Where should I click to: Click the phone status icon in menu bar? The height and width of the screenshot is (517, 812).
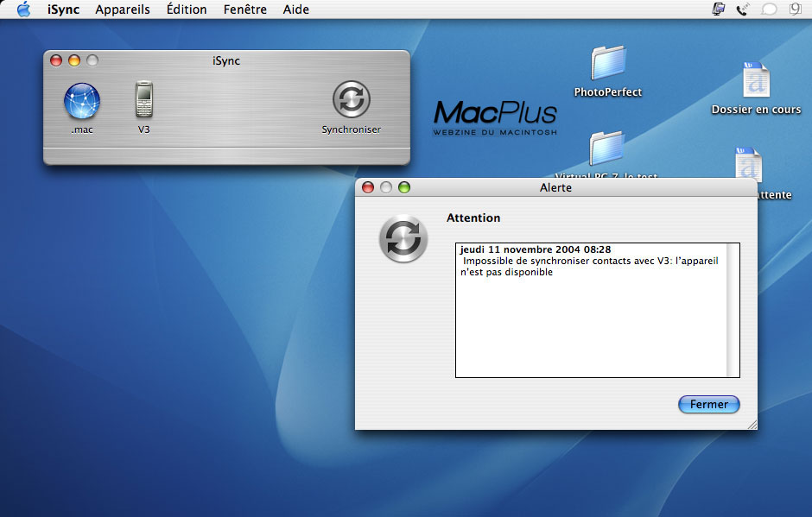pos(743,9)
